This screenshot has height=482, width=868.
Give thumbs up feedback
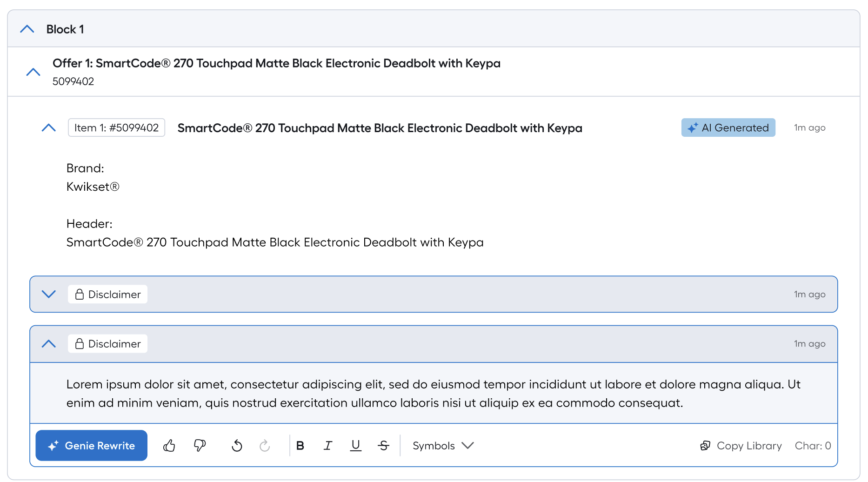point(169,446)
